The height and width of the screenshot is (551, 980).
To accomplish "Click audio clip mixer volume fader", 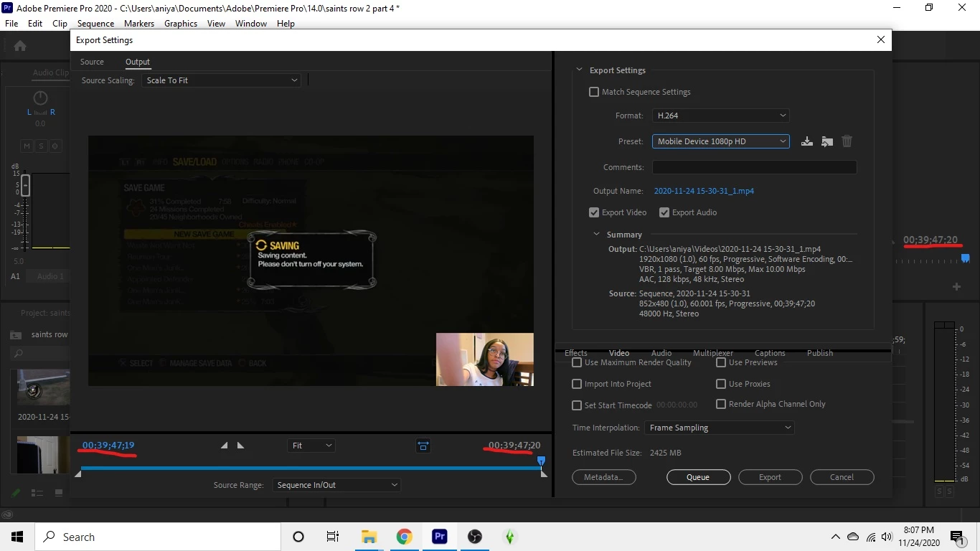I will [25, 186].
